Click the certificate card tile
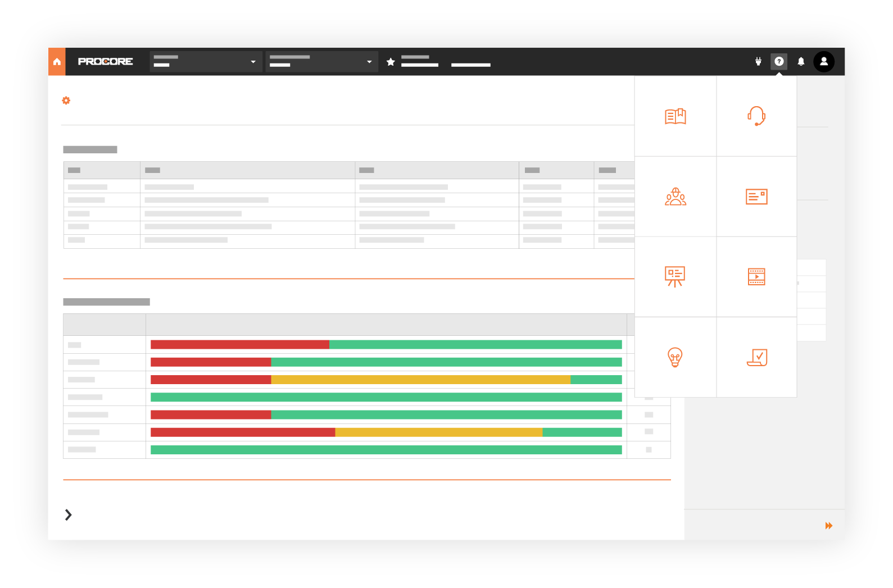This screenshot has width=893, height=588. (756, 197)
